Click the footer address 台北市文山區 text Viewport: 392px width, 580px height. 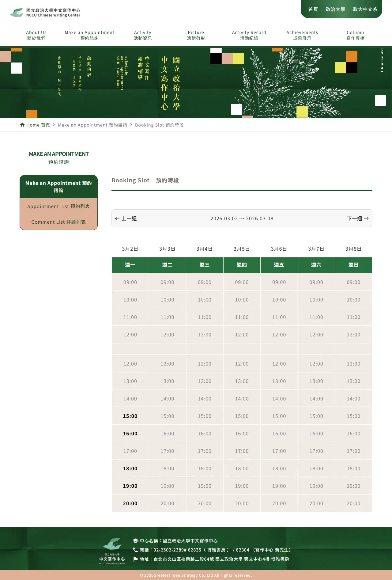214,559
